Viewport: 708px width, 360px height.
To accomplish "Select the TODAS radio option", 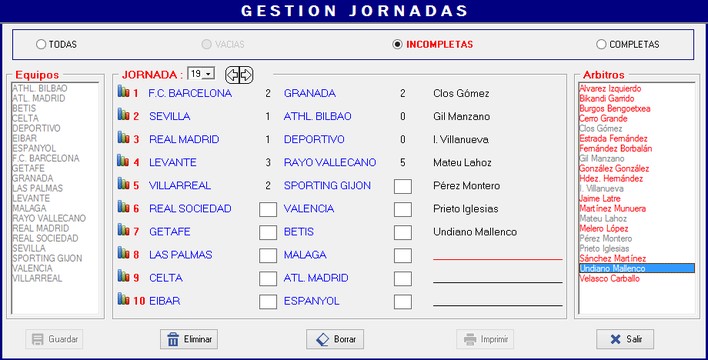I will (x=41, y=44).
